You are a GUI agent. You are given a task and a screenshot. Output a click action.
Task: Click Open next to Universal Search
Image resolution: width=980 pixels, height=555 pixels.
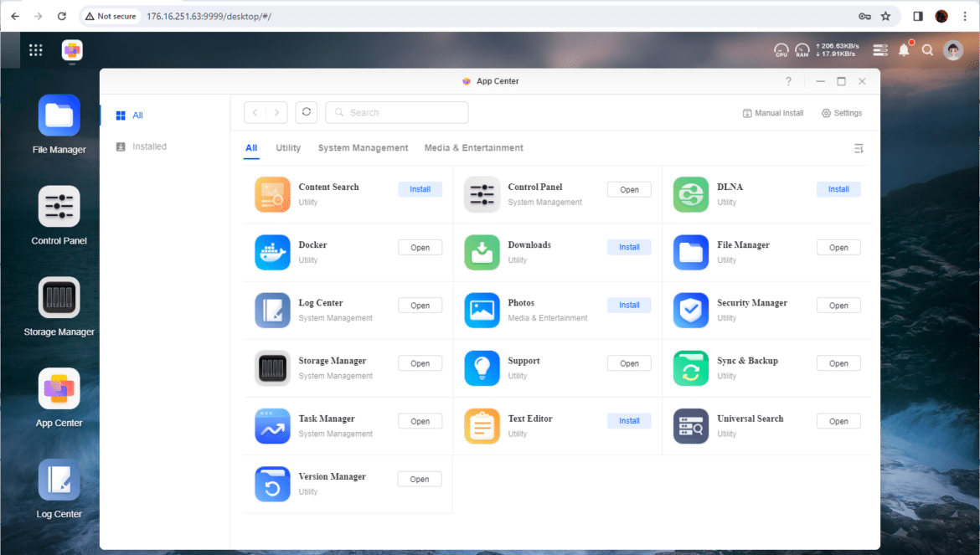tap(838, 421)
